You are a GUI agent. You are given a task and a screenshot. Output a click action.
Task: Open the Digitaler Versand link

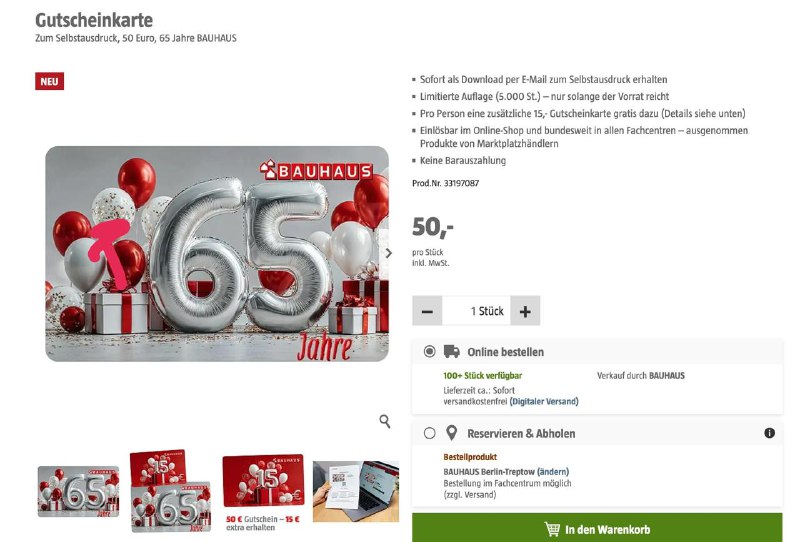(544, 401)
